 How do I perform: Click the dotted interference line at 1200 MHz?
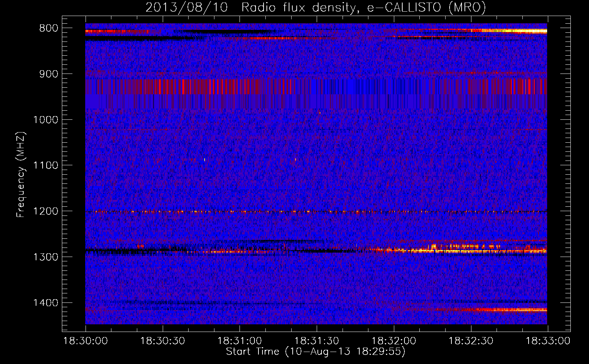point(316,211)
